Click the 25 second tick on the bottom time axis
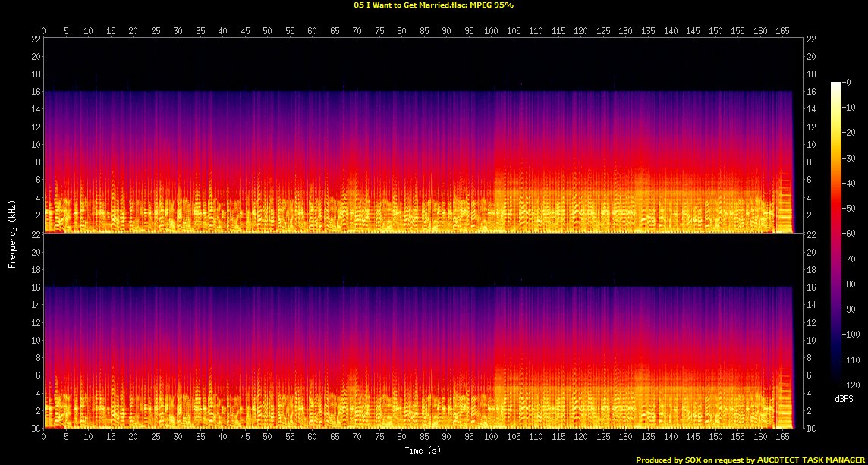868x465 pixels. [x=156, y=438]
